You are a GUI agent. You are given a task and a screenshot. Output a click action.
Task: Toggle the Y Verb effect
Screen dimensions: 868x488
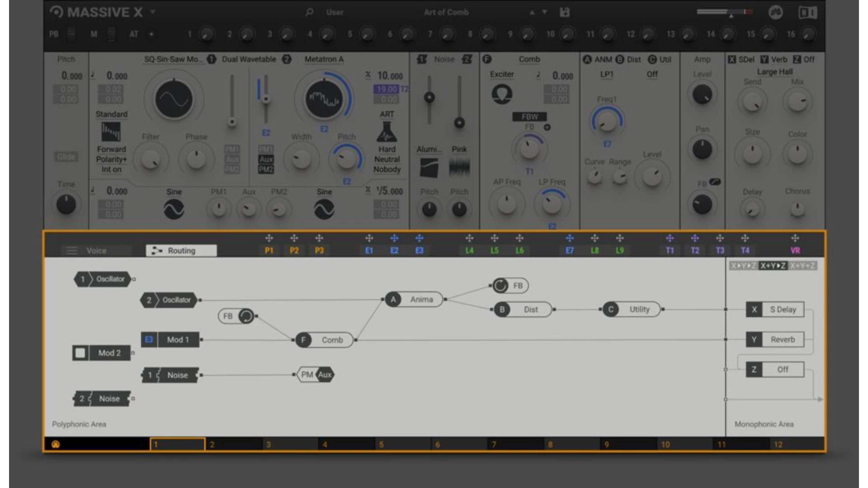click(764, 60)
